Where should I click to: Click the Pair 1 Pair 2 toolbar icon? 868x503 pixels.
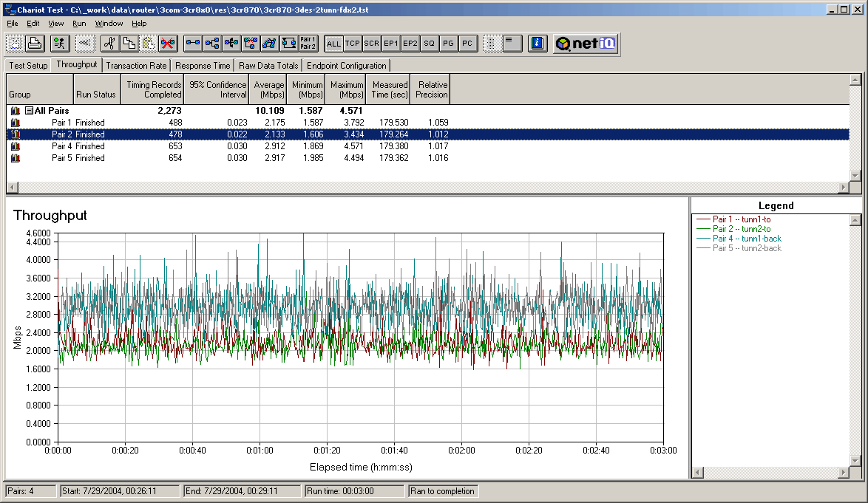(308, 44)
